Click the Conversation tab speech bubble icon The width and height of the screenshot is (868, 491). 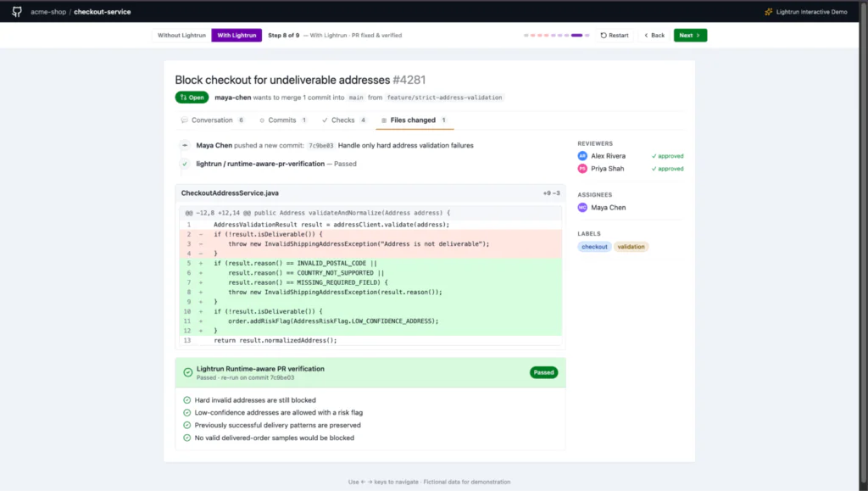click(x=184, y=120)
